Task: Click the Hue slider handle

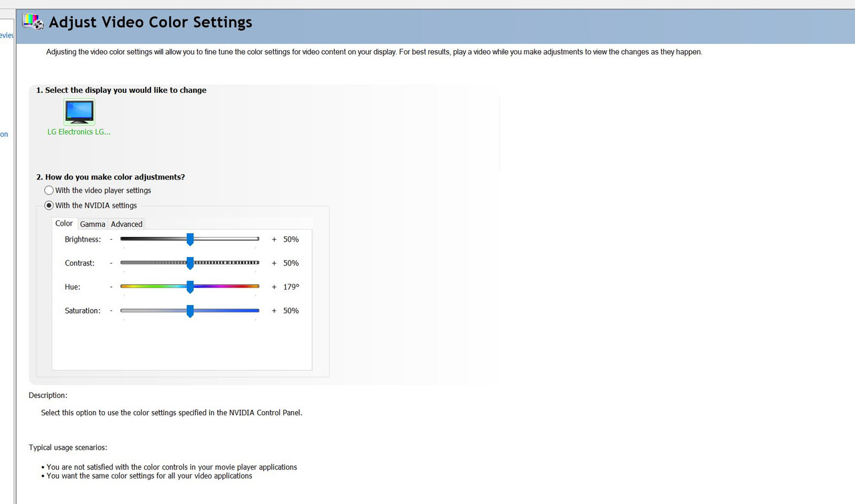Action: [190, 287]
